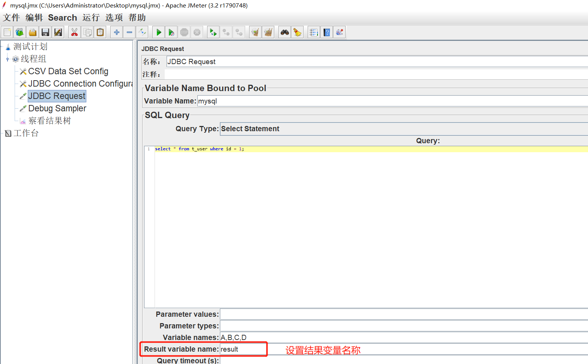
Task: Open the 编辑 menu
Action: pos(34,18)
